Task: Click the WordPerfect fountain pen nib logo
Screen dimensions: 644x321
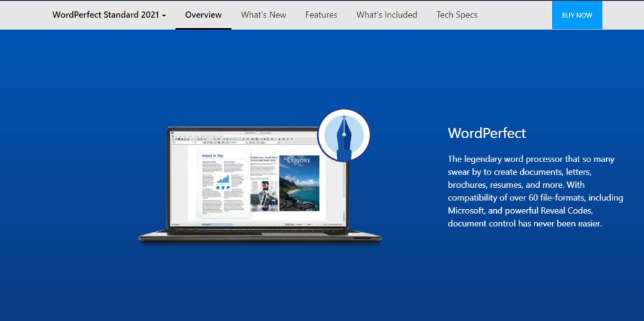Action: (344, 136)
